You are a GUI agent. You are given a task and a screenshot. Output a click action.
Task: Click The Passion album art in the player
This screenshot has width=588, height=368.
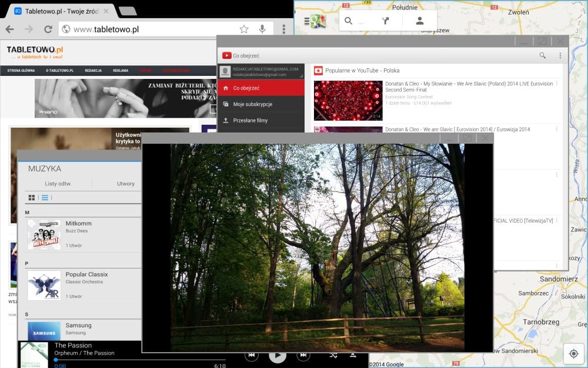[34, 355]
